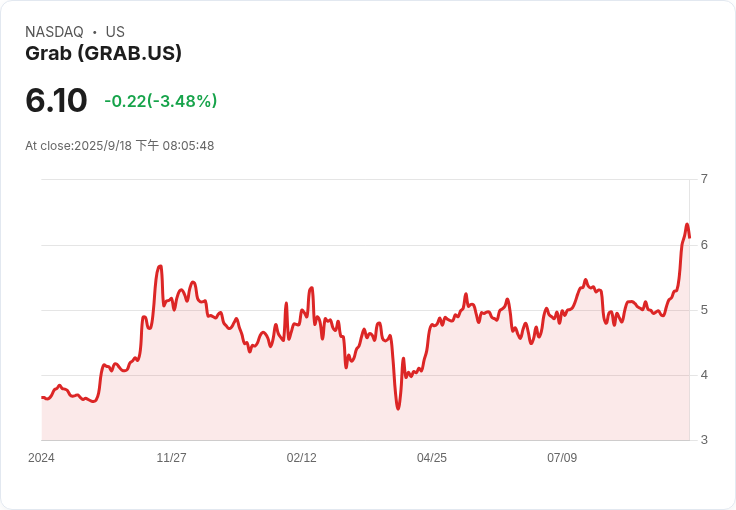Click the leftmost start of the price line

click(42, 397)
